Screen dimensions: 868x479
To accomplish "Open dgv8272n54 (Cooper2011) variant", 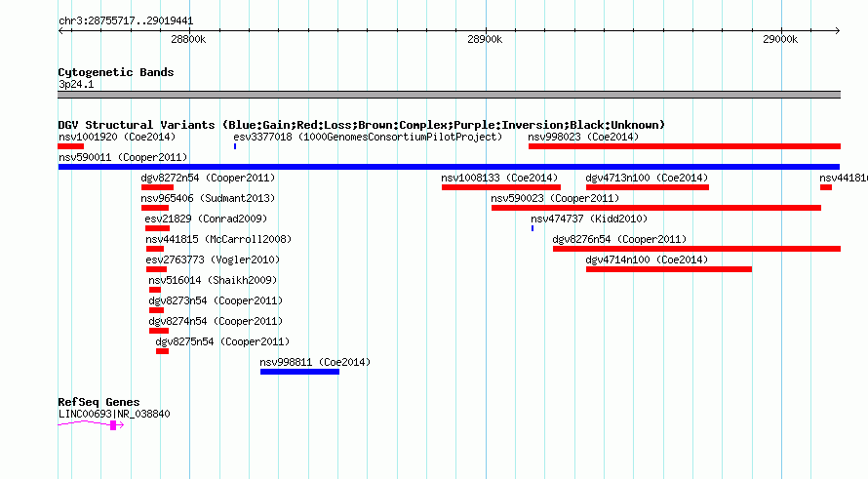I will 208,178.
